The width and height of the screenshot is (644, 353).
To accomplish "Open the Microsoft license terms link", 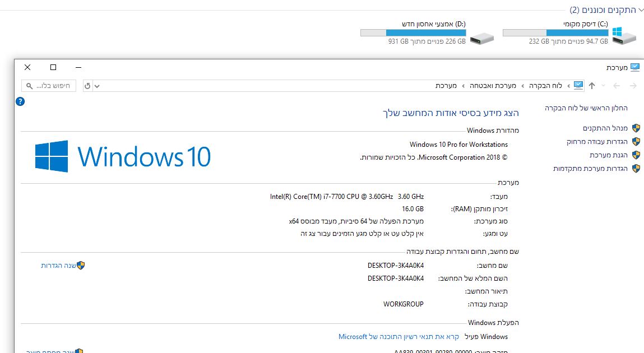I will (399, 337).
